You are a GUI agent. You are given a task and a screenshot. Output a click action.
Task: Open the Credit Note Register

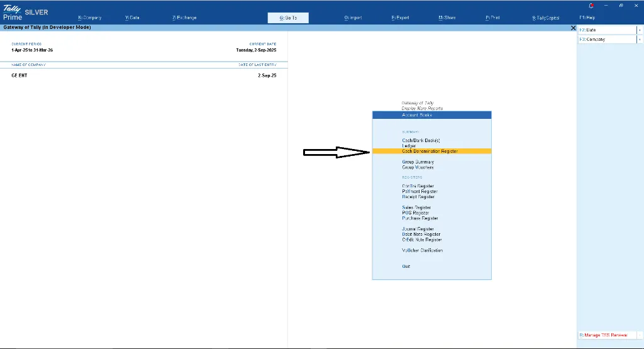(x=422, y=240)
